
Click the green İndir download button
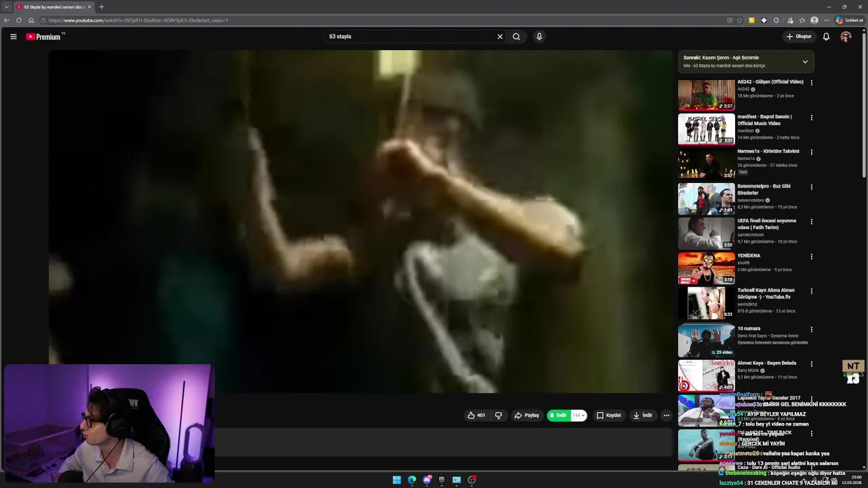point(558,415)
